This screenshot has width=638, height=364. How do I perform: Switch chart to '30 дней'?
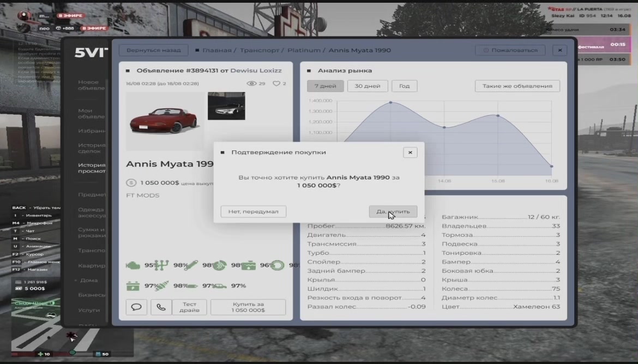[368, 86]
